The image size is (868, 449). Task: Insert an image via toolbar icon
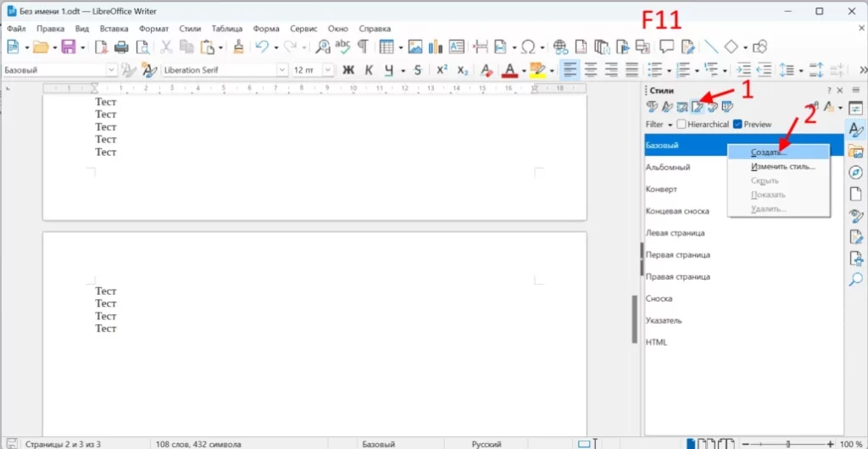click(x=415, y=47)
